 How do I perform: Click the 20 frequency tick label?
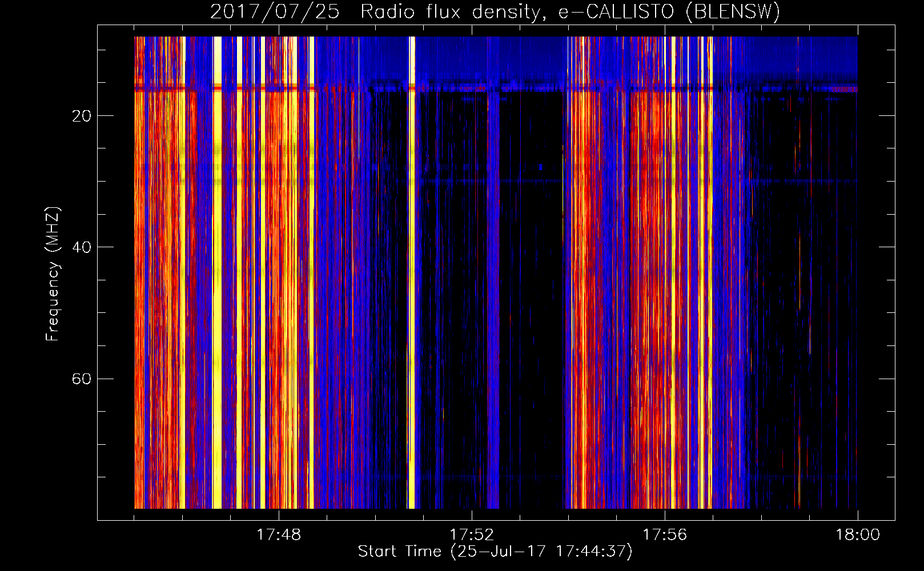point(82,116)
